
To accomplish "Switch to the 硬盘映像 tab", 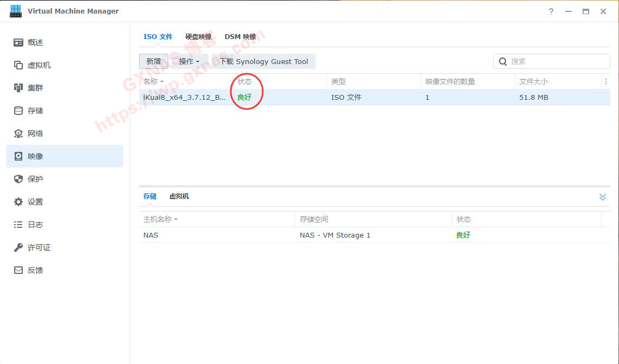I will pos(198,37).
